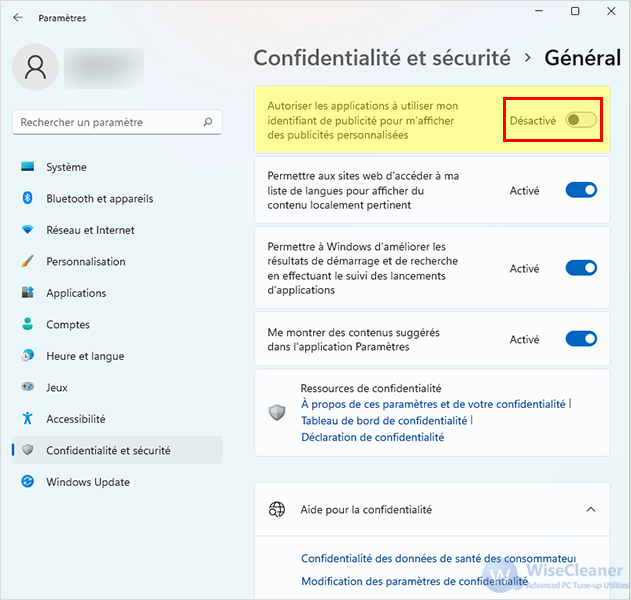
Task: Toggle off suggested content in Paramètres
Action: (x=581, y=339)
